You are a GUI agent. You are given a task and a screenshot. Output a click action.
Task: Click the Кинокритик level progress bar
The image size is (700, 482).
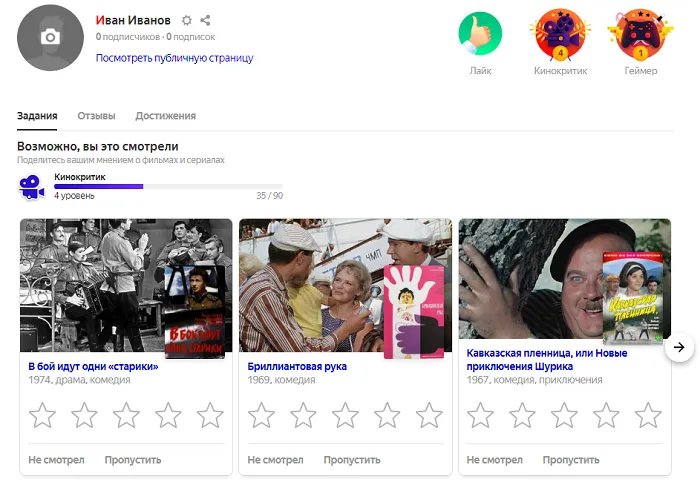pos(168,186)
